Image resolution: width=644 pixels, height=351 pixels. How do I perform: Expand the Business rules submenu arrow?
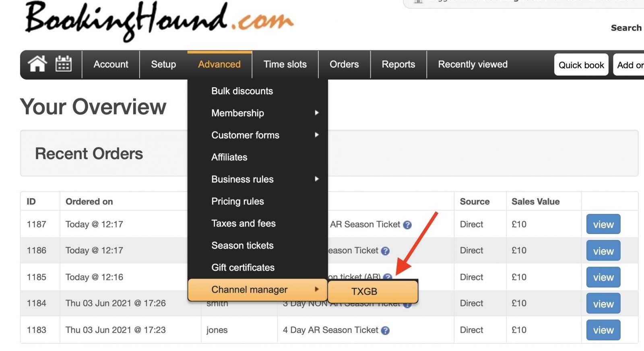(x=317, y=179)
